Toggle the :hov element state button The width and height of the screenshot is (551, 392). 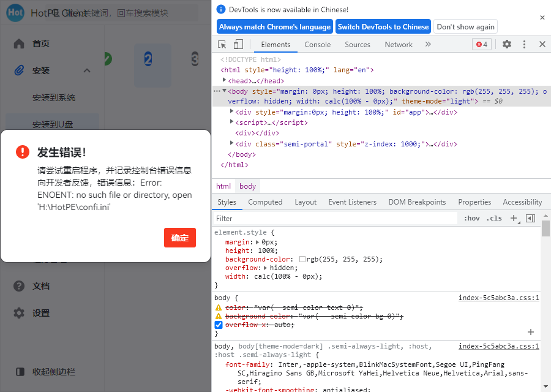coord(471,219)
